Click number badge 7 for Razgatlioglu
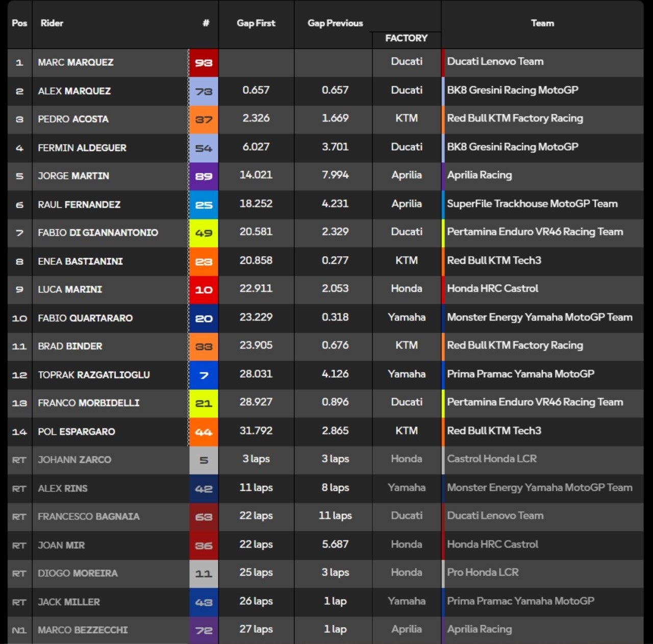653x644 pixels. coord(204,375)
